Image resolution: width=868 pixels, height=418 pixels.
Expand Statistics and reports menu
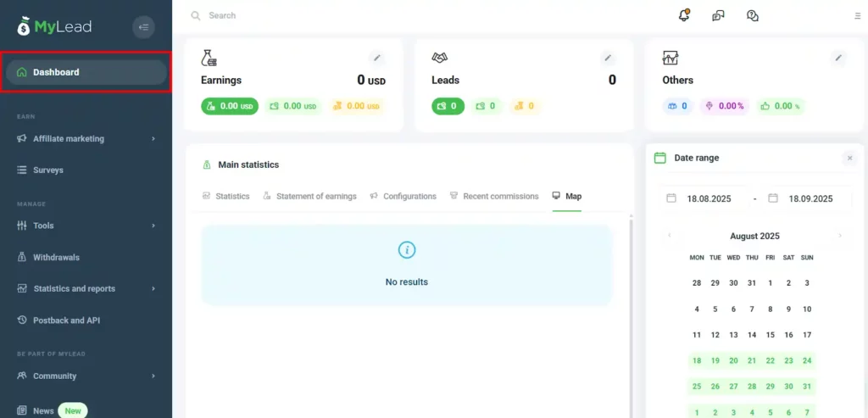[86, 289]
